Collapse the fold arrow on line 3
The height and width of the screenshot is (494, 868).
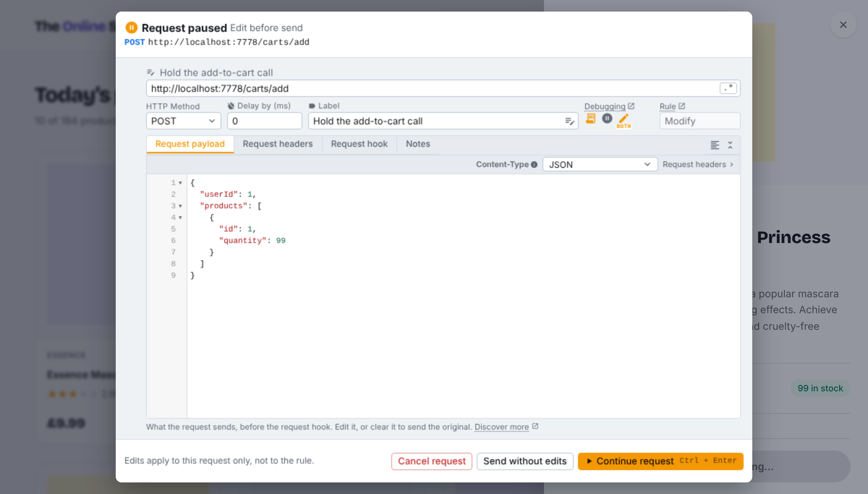[180, 206]
